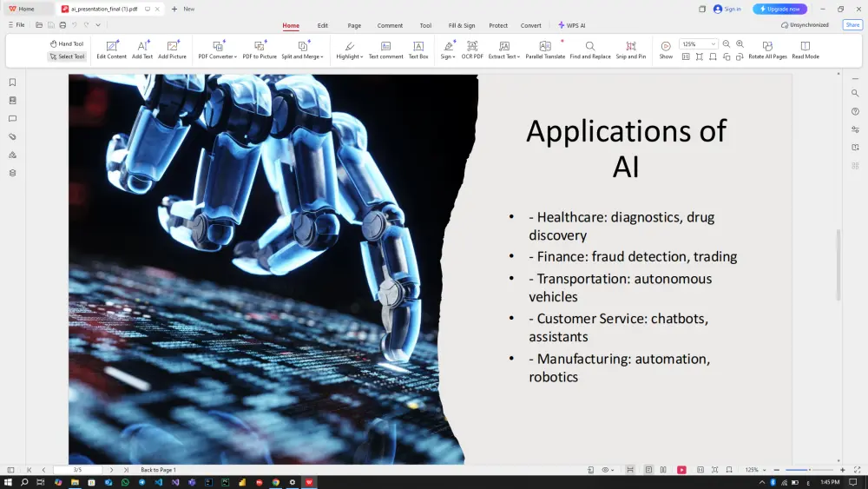Image resolution: width=868 pixels, height=489 pixels.
Task: Click the Print icon in quick access
Action: tap(62, 25)
